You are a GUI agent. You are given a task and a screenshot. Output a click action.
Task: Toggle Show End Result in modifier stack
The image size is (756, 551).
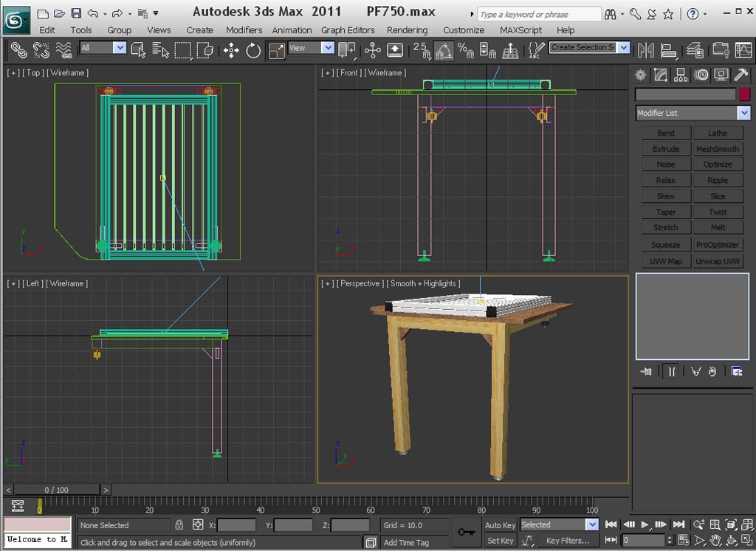pyautogui.click(x=671, y=371)
